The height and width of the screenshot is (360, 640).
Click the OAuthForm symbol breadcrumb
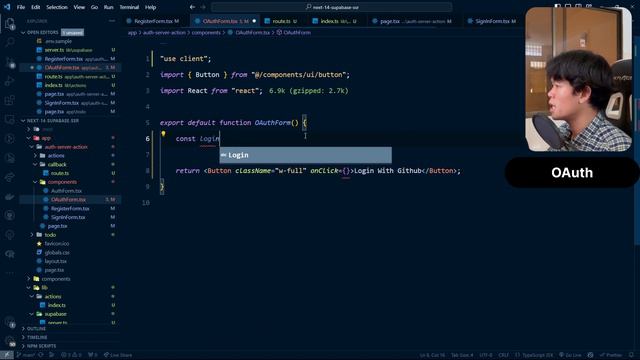[x=293, y=33]
